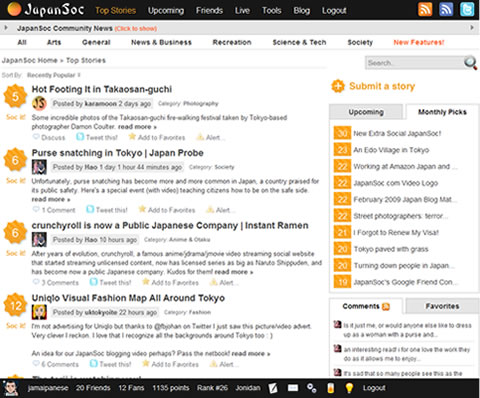Click the orange plus Submit a story icon
Viewport: 480px width, 398px height.
pos(338,86)
